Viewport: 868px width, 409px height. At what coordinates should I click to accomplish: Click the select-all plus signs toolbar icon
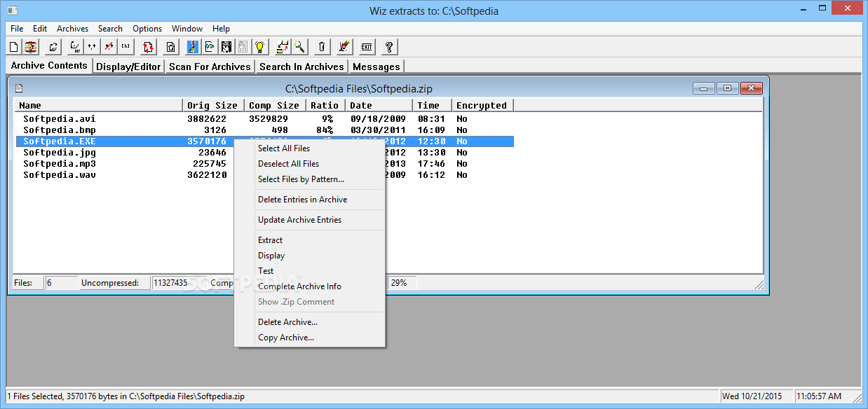click(x=92, y=47)
